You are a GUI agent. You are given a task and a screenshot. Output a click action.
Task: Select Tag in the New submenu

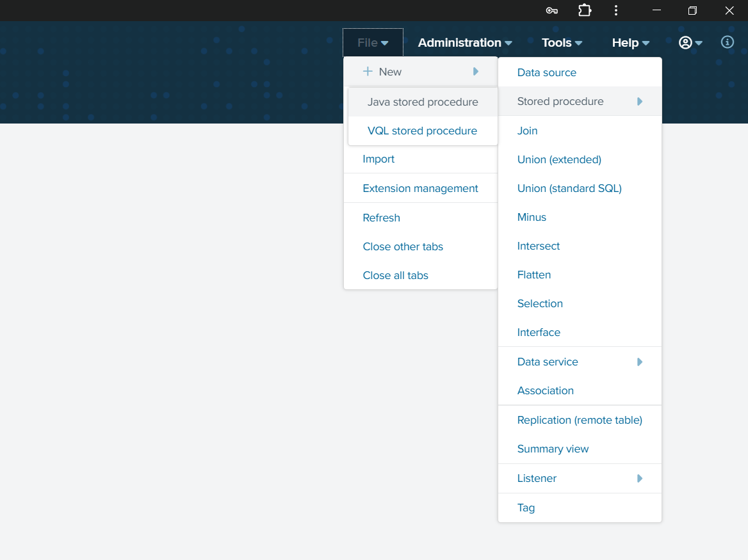tap(580, 508)
